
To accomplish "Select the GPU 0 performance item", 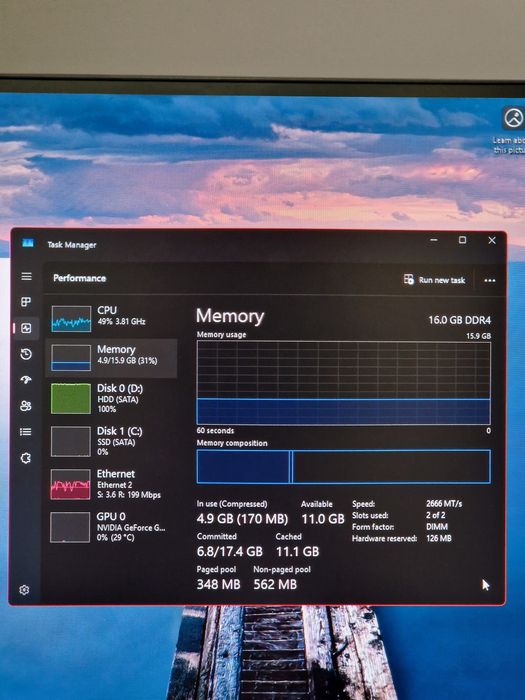I will (x=112, y=527).
